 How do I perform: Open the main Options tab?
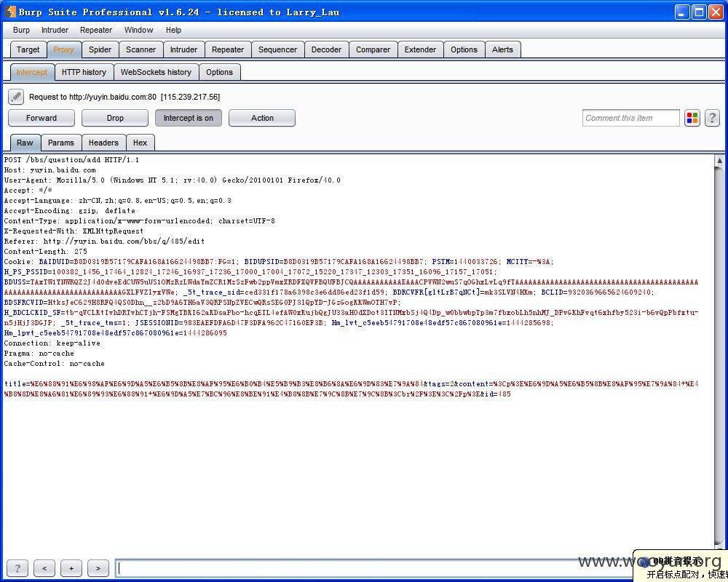point(464,49)
